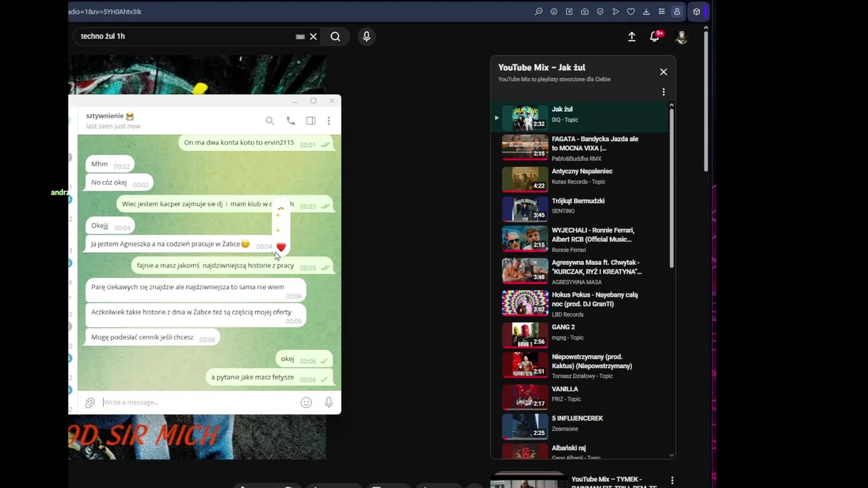Click the sztywnienie chat name header
This screenshot has width=868, height=488.
point(110,116)
